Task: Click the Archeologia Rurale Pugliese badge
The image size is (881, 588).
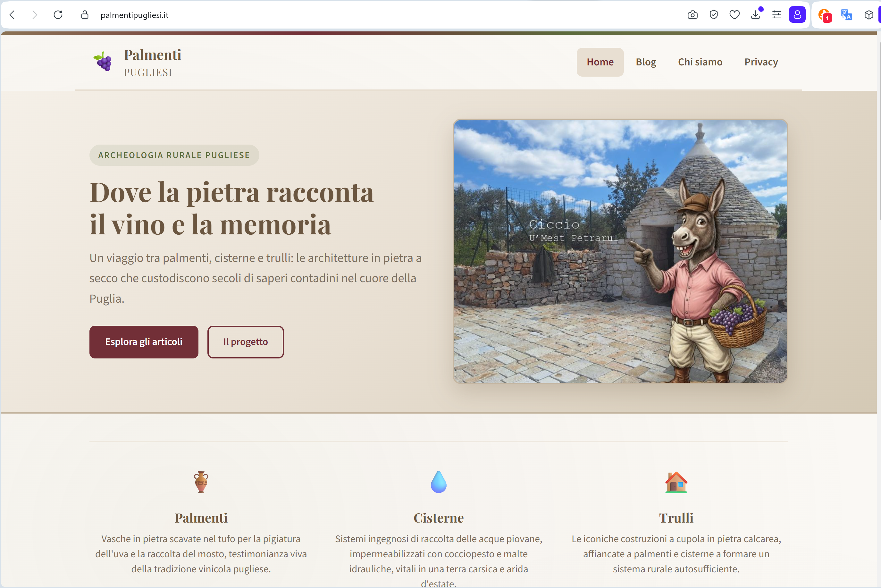Action: (174, 155)
